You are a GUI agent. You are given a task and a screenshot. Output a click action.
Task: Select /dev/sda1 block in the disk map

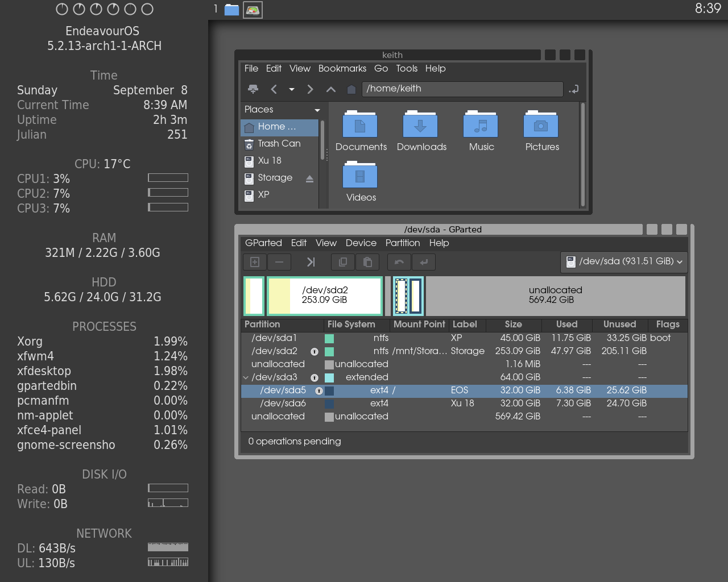[254, 296]
